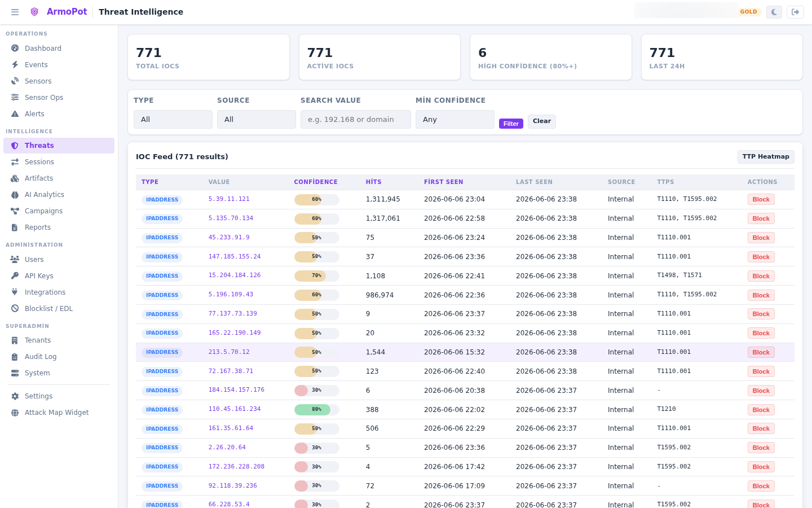The image size is (812, 508).
Task: Open Sensor Ops menu label
Action: [44, 98]
